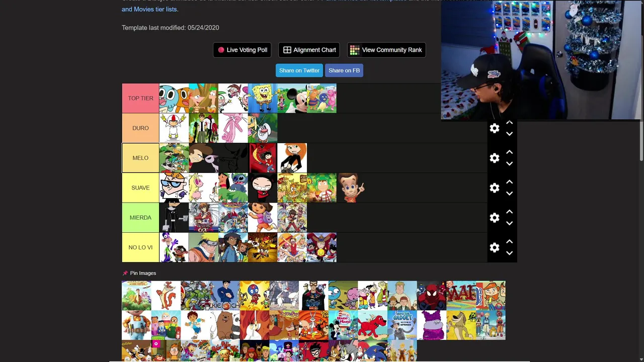Pick the We Bare Bears image
Screen dimensions: 644x362
(x=225, y=325)
